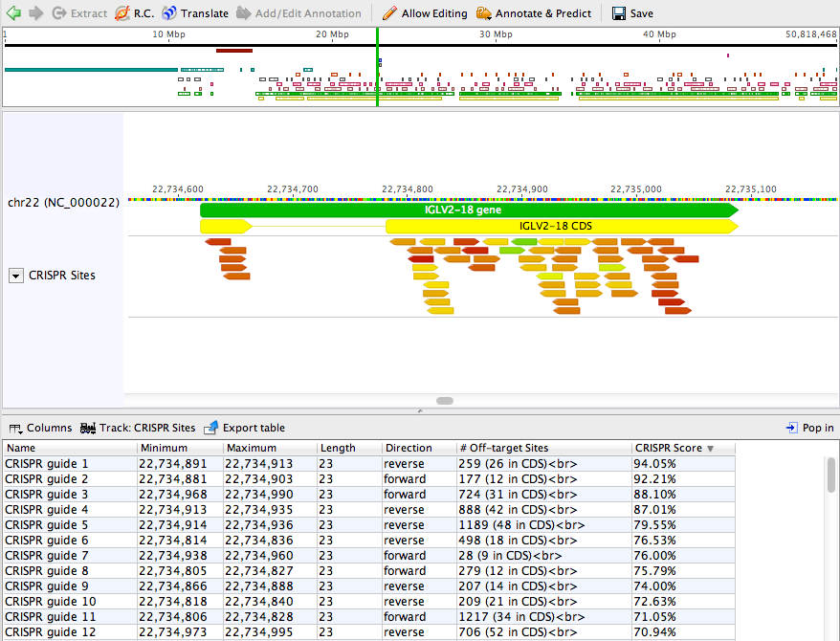Image resolution: width=840 pixels, height=641 pixels.
Task: Toggle the CRISPR Score sort arrow
Action: tap(710, 449)
